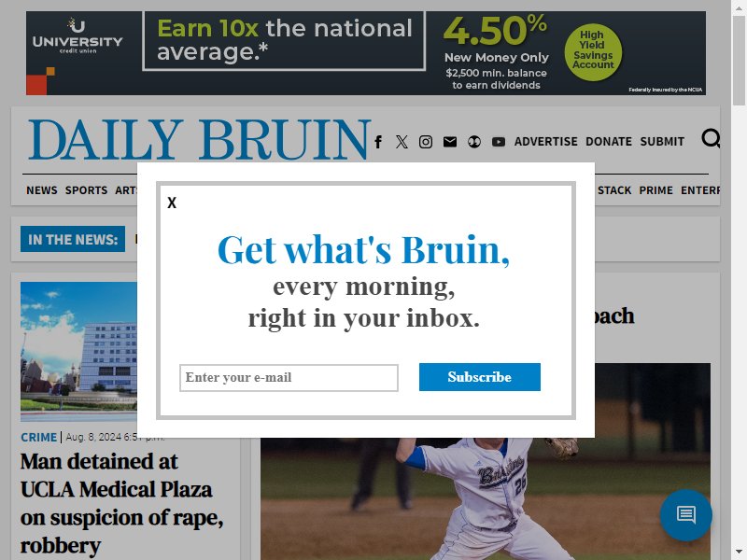The width and height of the screenshot is (747, 560).
Task: Open the blue chat bubble icon
Action: pos(686,515)
